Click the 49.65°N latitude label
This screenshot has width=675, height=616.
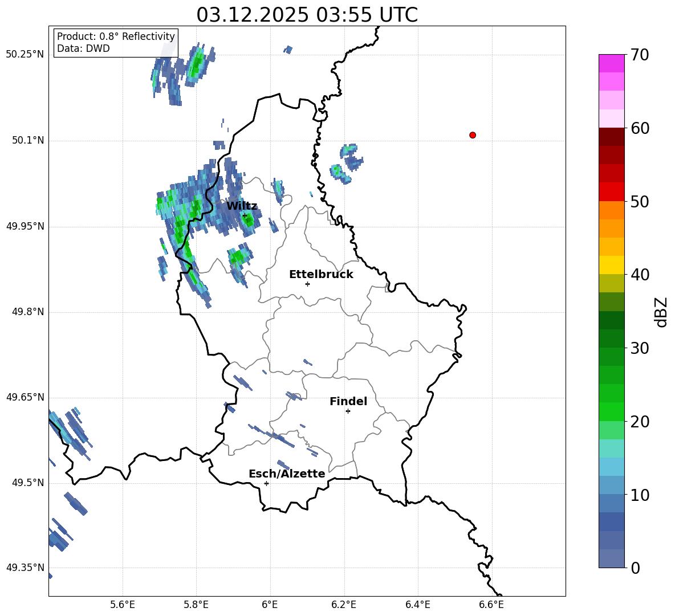(25, 397)
